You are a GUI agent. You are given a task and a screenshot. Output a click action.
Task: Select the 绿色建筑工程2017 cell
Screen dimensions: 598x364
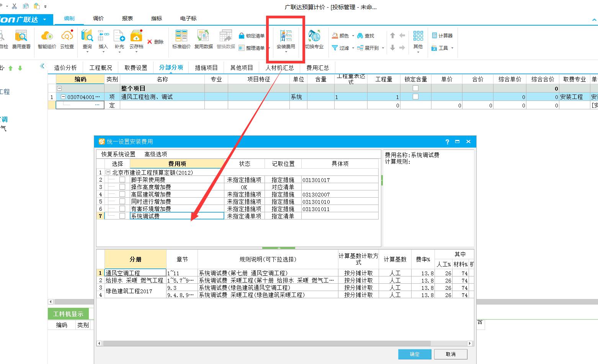[x=136, y=291]
